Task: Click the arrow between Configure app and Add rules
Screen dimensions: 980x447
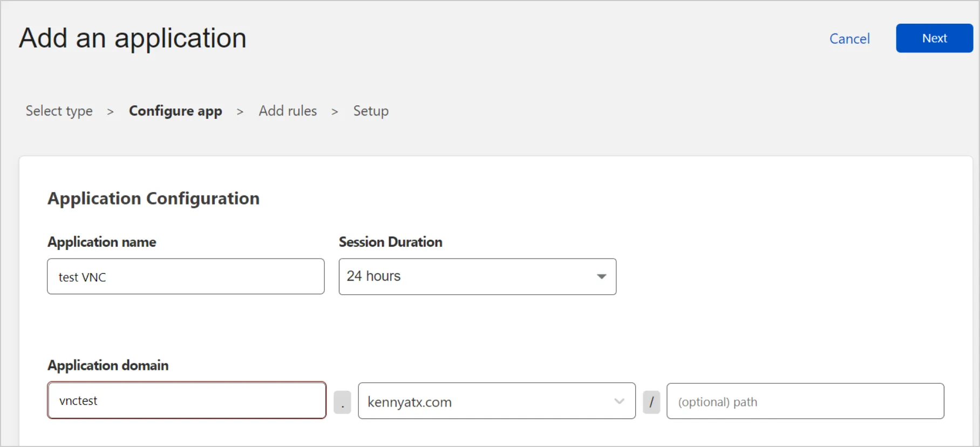Action: [x=240, y=112]
